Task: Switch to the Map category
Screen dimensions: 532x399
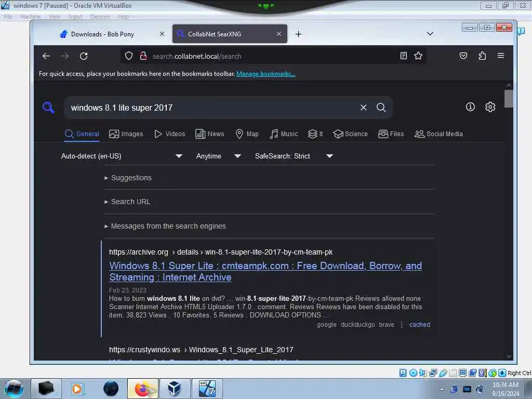Action: (247, 134)
